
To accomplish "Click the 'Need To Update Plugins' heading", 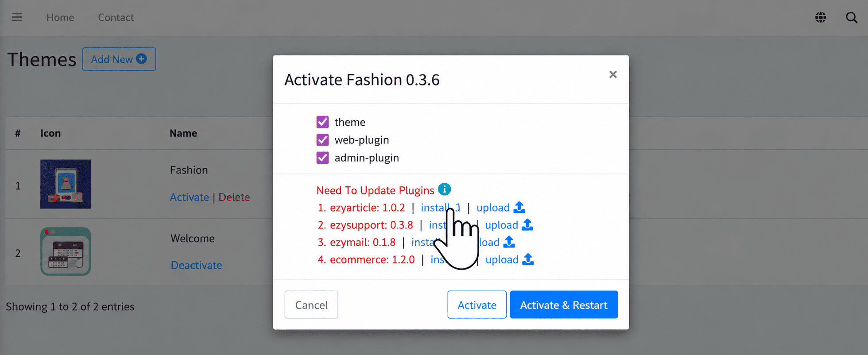I will point(376,190).
